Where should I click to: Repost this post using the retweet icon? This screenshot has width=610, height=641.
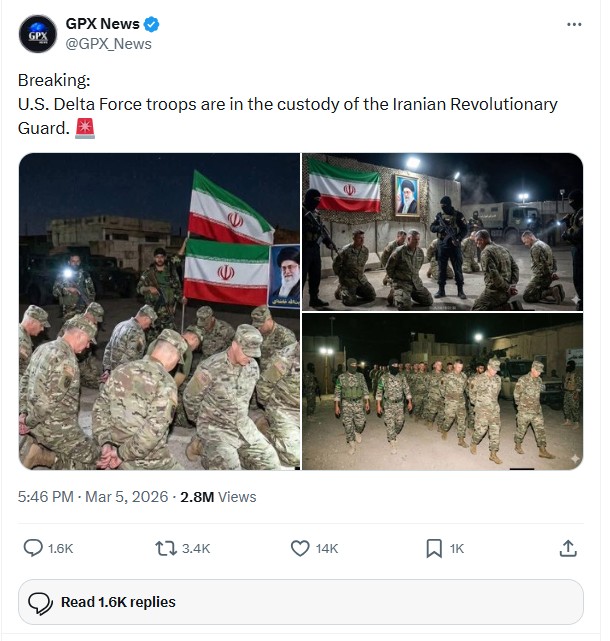click(165, 547)
